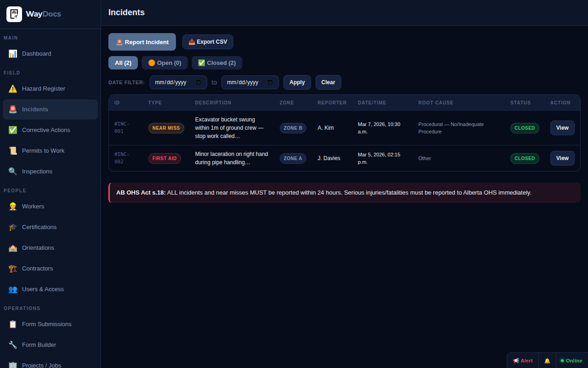
Task: Apply the date filter
Action: click(x=297, y=82)
